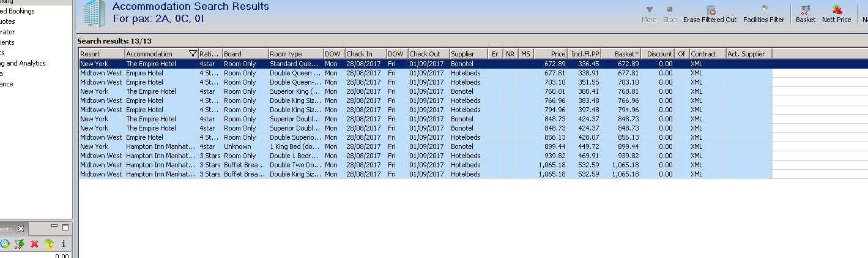Select row with price 766.96
Viewport: 868px width, 258px height.
[425, 101]
